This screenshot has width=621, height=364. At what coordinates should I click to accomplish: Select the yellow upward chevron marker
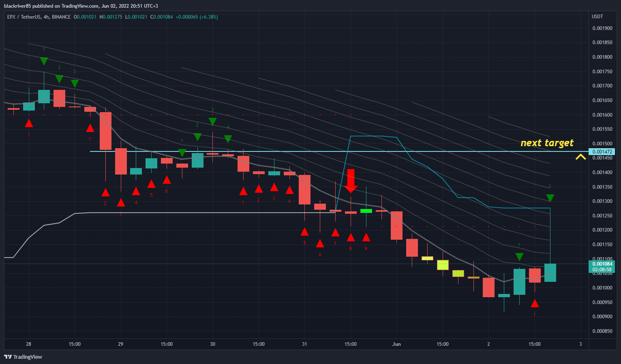pyautogui.click(x=581, y=157)
